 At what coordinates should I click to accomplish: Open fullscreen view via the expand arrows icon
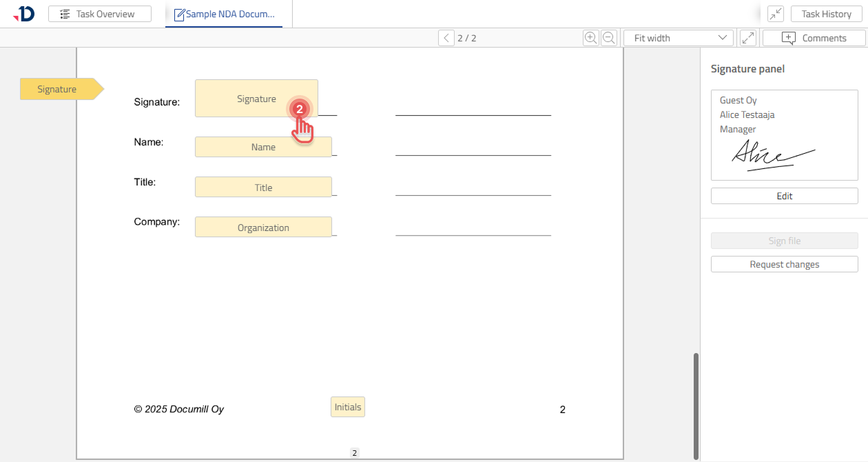click(x=748, y=37)
